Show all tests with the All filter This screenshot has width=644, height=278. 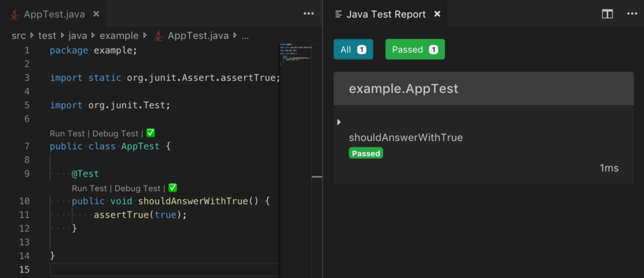point(353,49)
